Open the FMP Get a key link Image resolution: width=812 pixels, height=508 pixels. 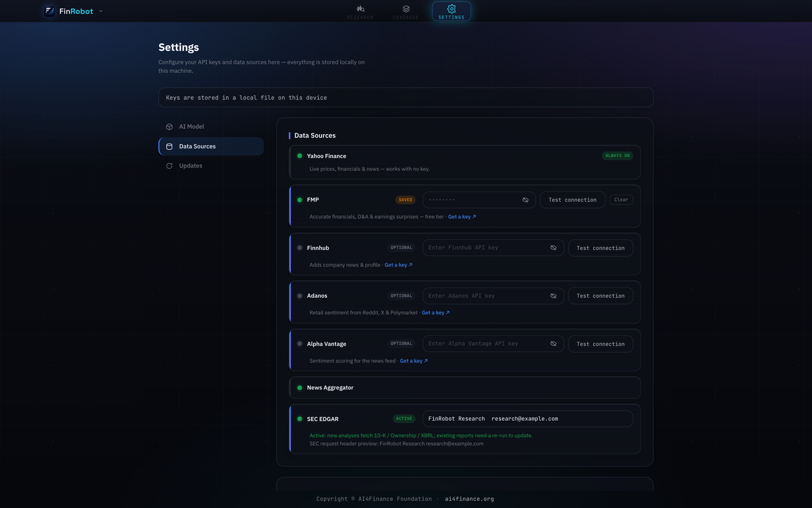[x=462, y=217]
